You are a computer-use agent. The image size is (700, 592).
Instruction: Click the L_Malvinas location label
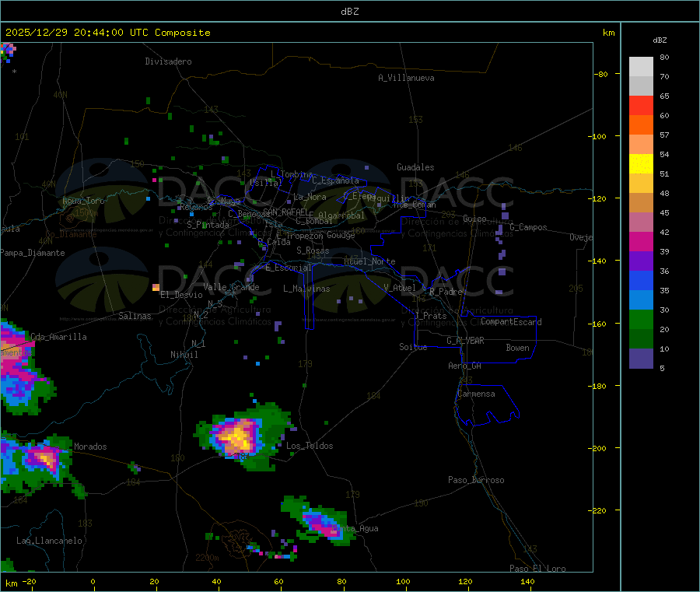pos(306,289)
